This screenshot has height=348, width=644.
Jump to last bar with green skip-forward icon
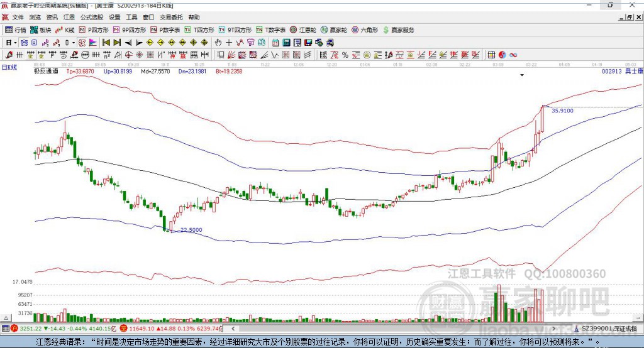(117, 43)
